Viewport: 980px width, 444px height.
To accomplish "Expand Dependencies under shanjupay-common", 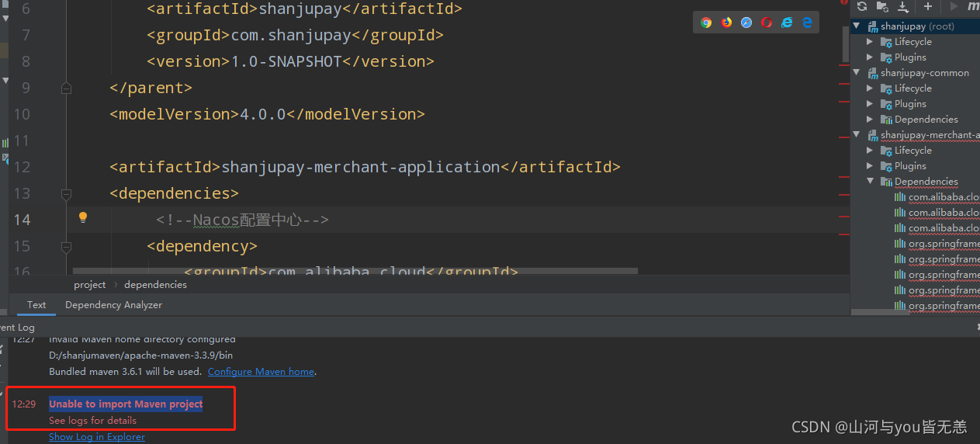I will pyautogui.click(x=870, y=120).
